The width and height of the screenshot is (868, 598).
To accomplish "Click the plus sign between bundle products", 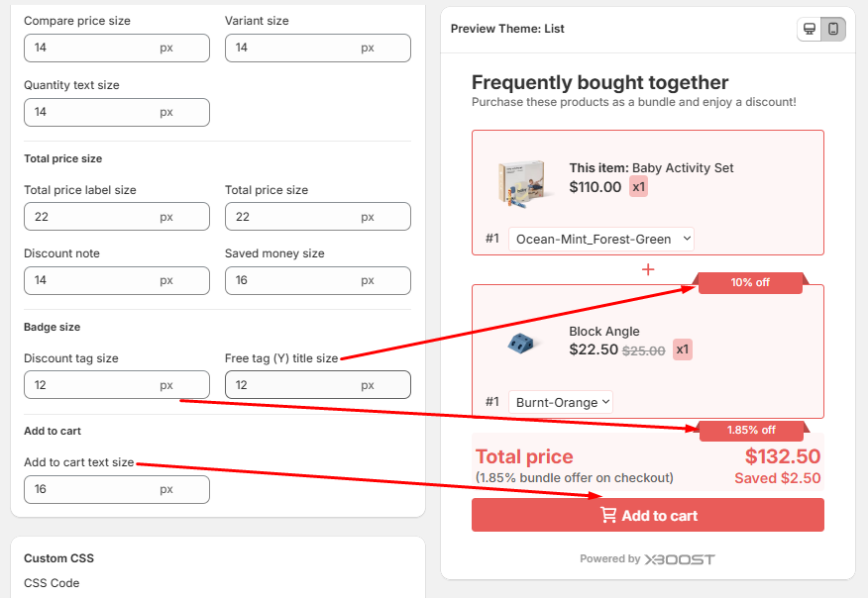I will 648,269.
